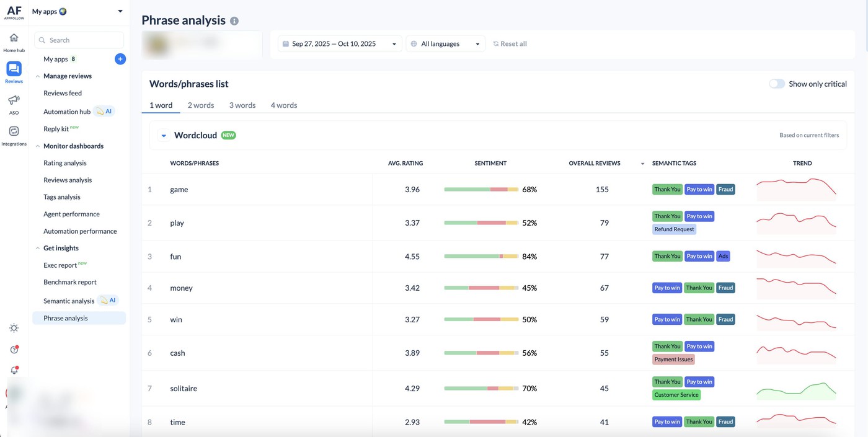868x437 pixels.
Task: Open Tags analysis dashboard
Action: point(62,197)
